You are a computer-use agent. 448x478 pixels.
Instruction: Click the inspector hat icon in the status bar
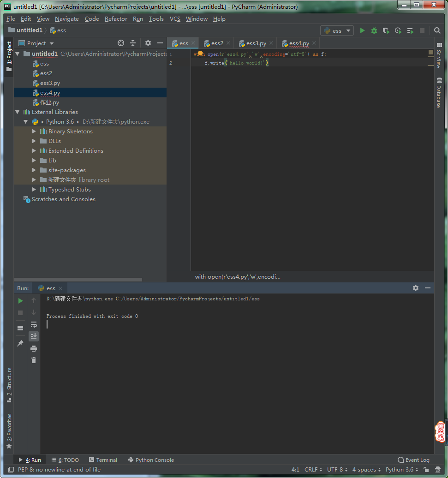[x=438, y=470]
